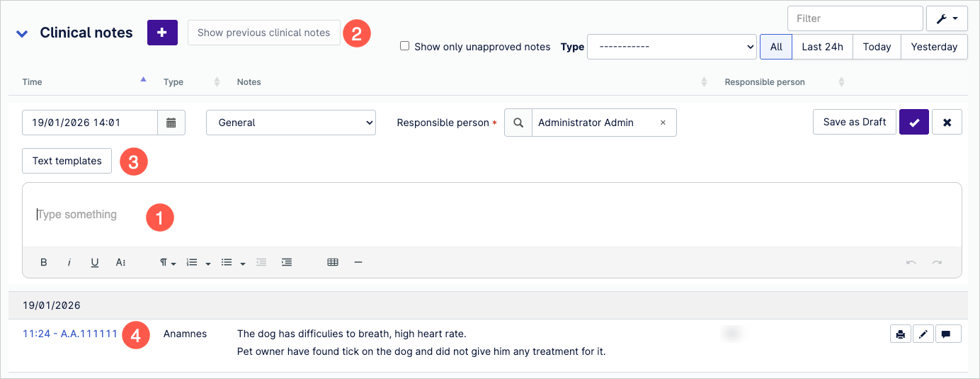Open the calendar date picker icon

coord(171,123)
